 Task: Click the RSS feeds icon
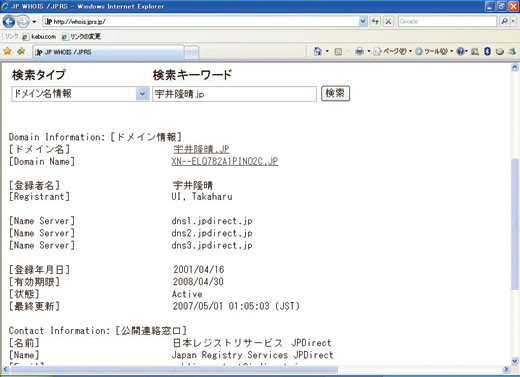click(338, 52)
